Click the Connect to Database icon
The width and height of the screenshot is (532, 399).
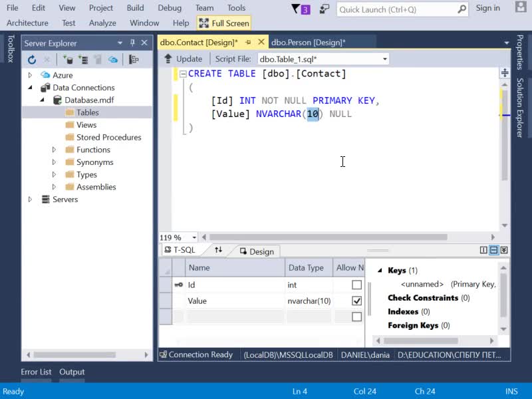click(x=68, y=60)
